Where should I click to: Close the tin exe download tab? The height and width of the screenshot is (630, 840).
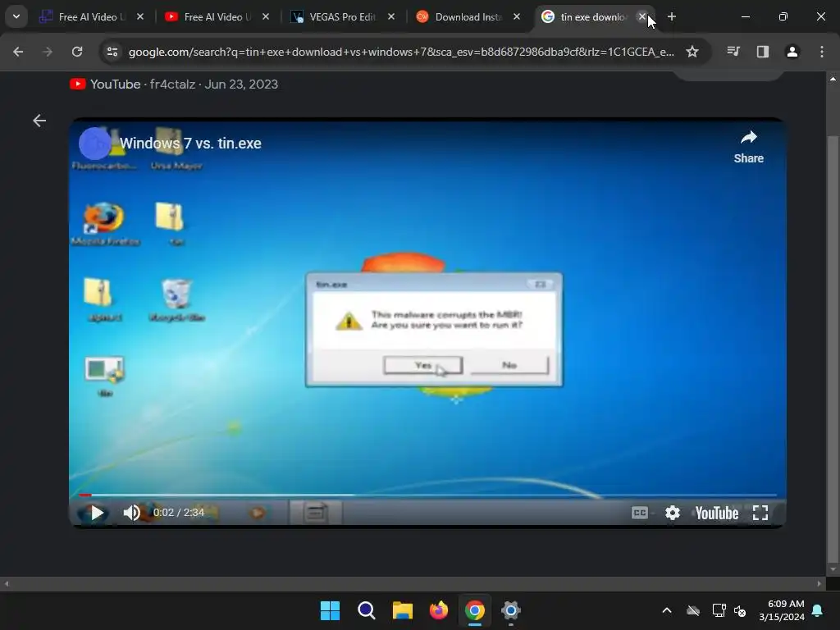642,16
